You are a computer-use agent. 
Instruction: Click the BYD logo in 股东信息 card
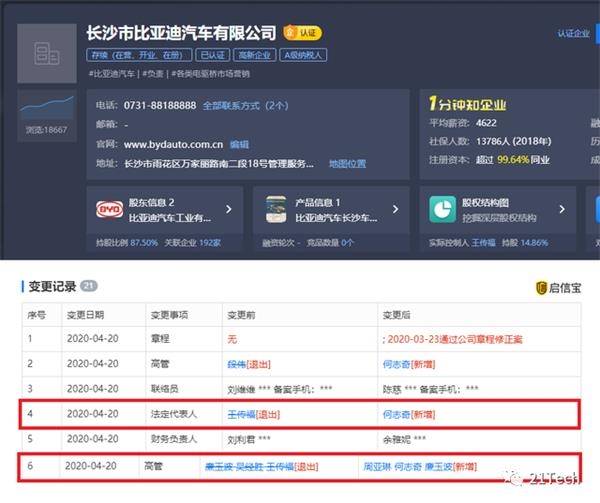(x=109, y=209)
